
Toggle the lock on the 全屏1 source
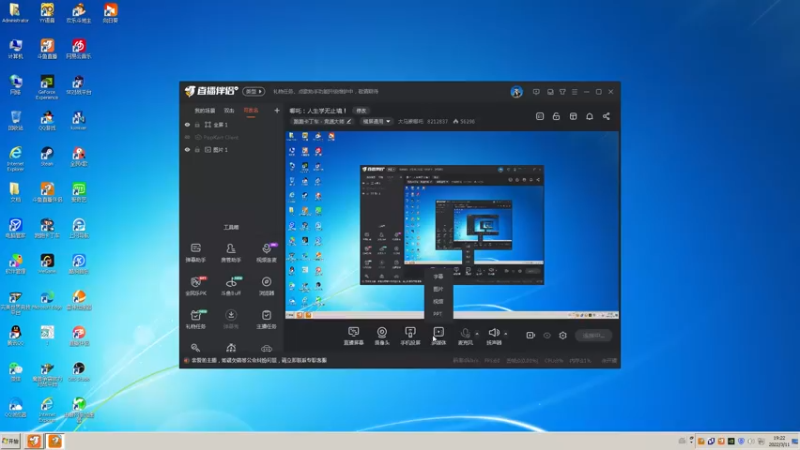(197, 124)
